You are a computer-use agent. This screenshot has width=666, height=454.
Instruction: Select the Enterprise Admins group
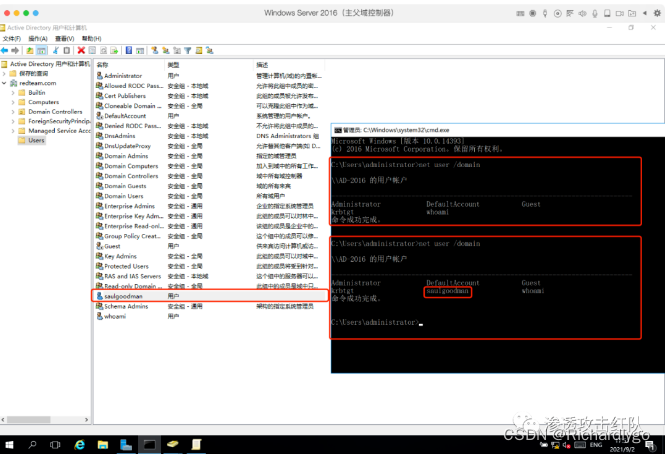tap(209, 206)
